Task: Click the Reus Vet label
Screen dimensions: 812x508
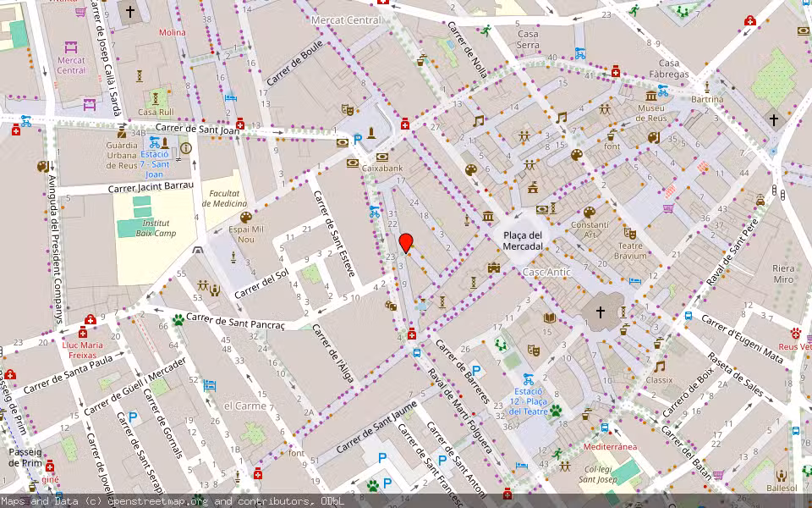Action: pyautogui.click(x=794, y=346)
